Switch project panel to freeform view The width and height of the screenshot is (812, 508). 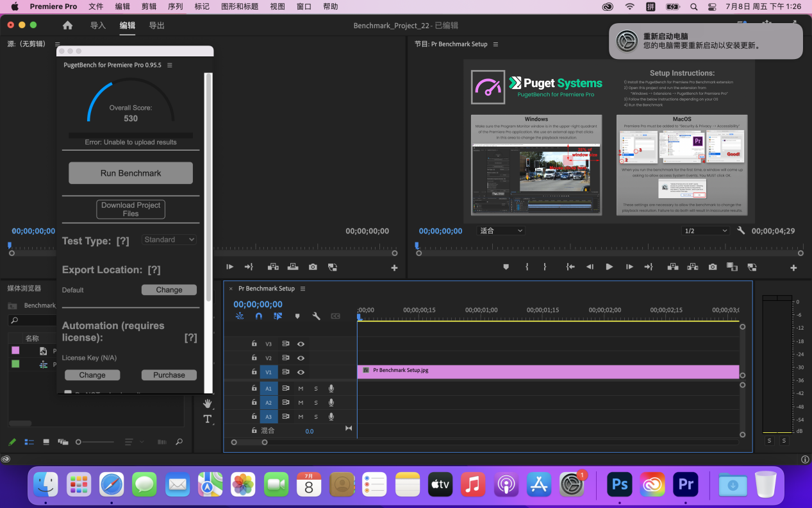pos(63,442)
